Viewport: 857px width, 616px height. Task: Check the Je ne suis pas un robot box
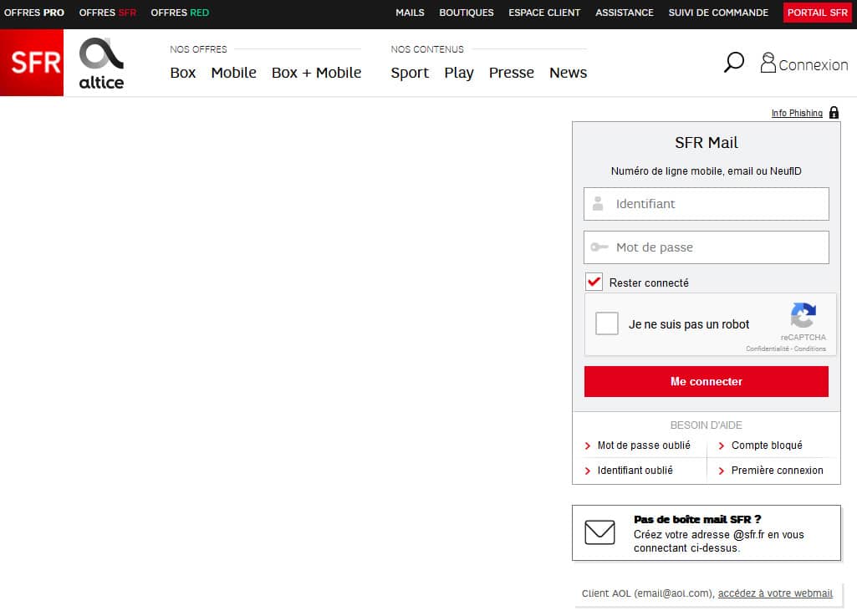coord(607,323)
